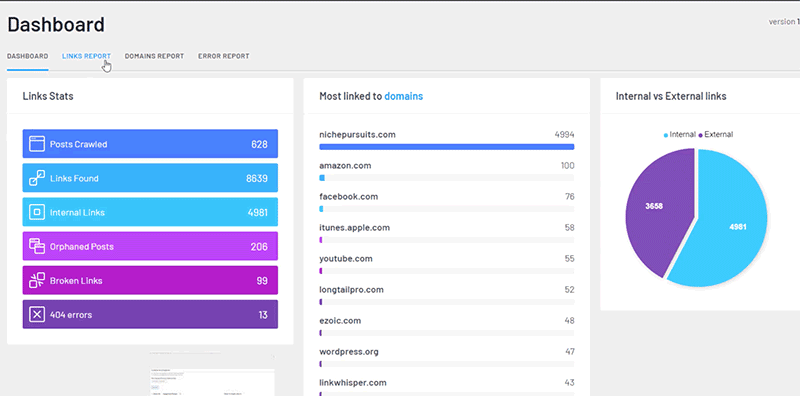Click the longtailpro.com domain name
This screenshot has height=396, width=800.
(351, 290)
